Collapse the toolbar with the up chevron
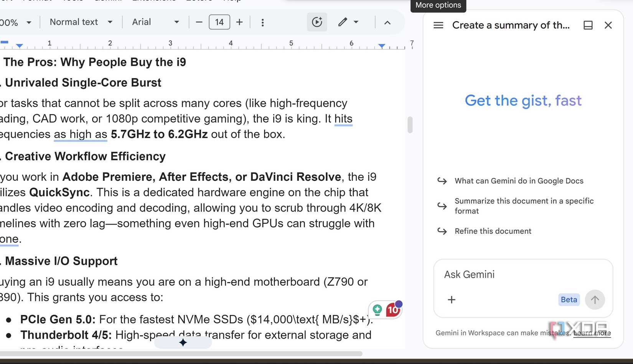Viewport: 633px width, 364px height. [x=387, y=23]
